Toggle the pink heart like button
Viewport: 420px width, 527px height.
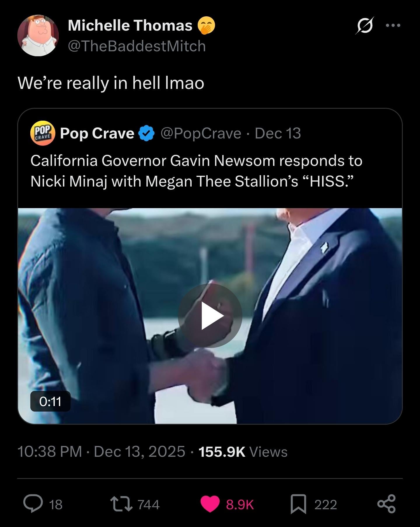tap(210, 504)
